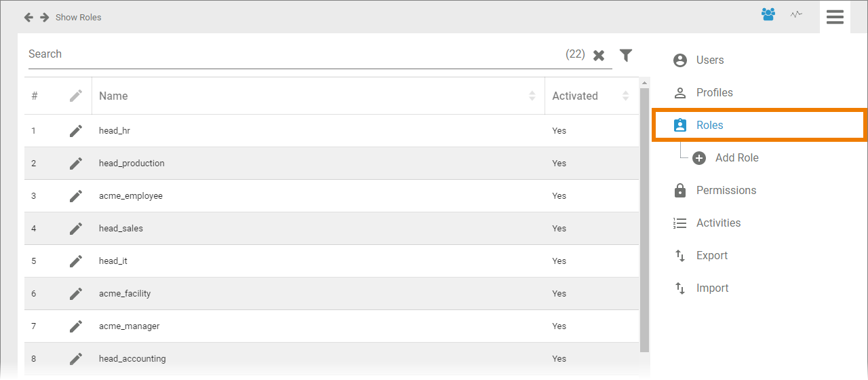Open the filter funnel options
Viewport: 868px width, 380px height.
626,55
